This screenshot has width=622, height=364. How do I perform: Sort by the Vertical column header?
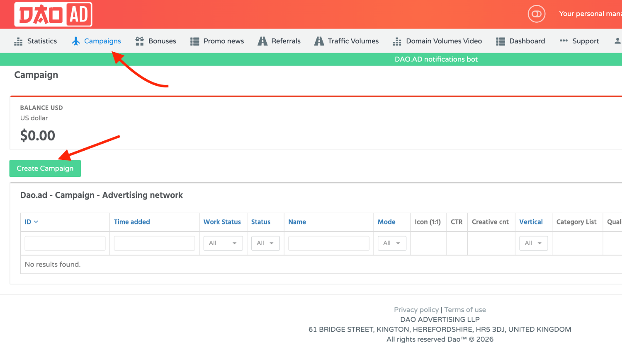[531, 222]
